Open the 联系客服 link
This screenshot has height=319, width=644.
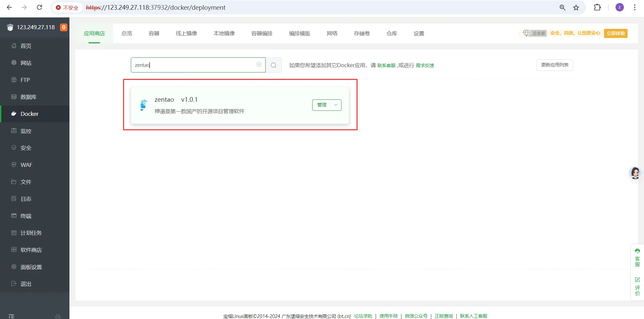386,65
